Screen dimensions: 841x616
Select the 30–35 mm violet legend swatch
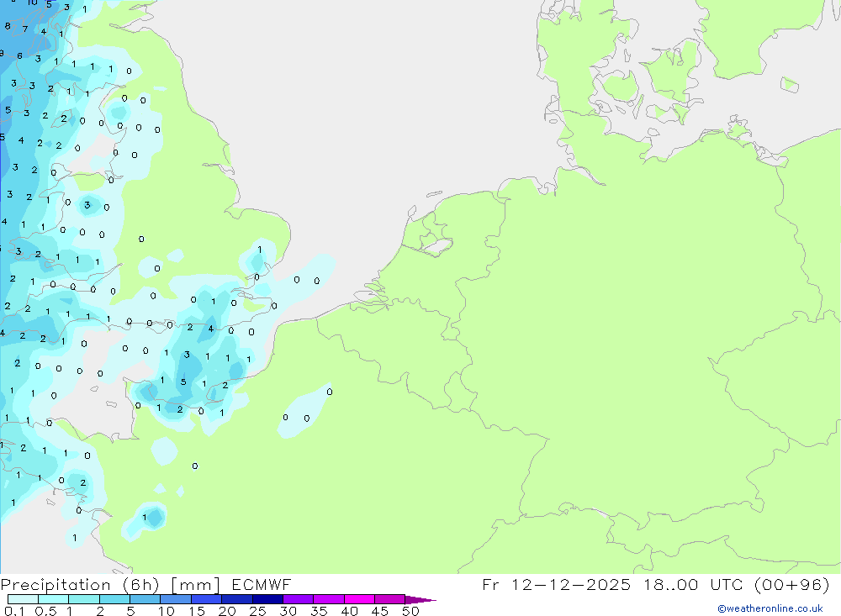coord(298,599)
